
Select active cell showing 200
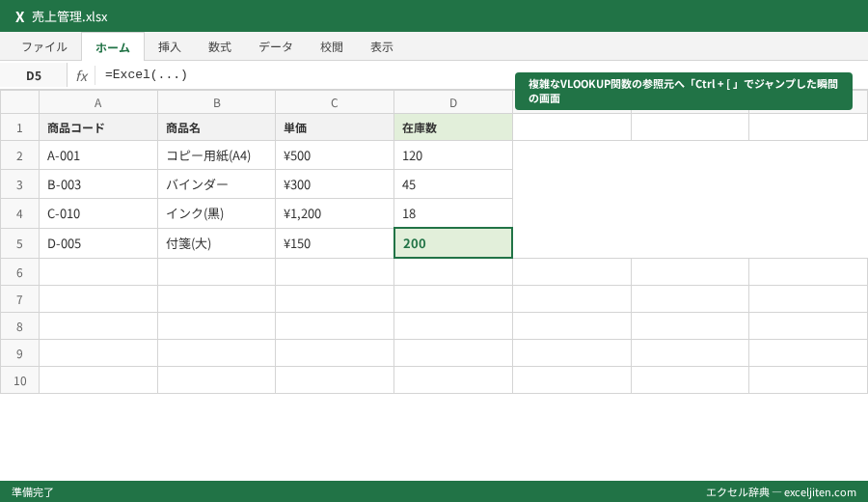[x=453, y=242]
